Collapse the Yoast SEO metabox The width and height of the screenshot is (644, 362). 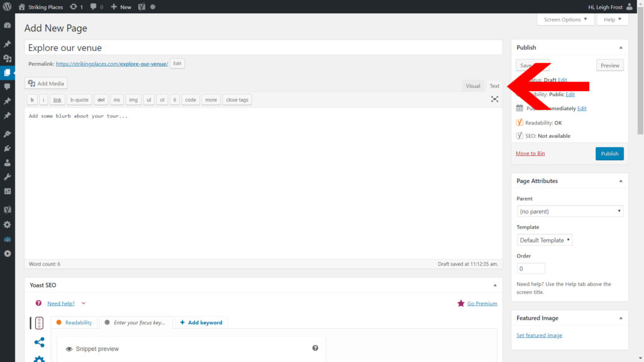point(495,285)
